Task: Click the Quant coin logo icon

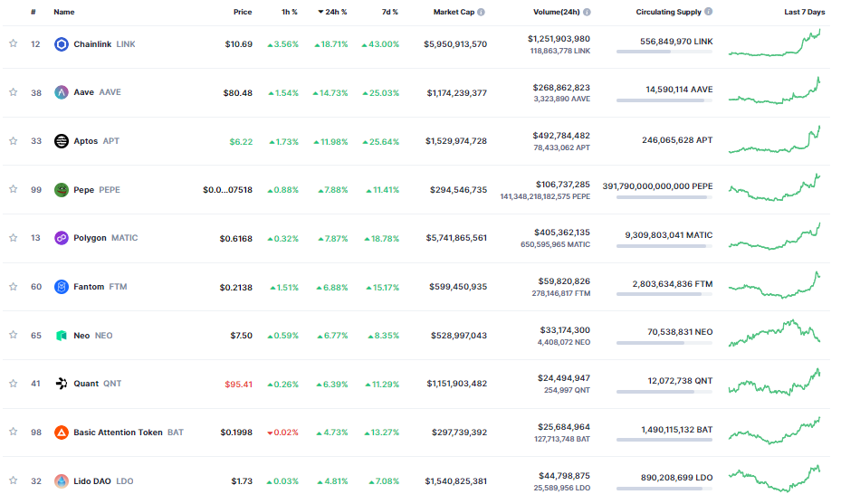Action: 62,384
